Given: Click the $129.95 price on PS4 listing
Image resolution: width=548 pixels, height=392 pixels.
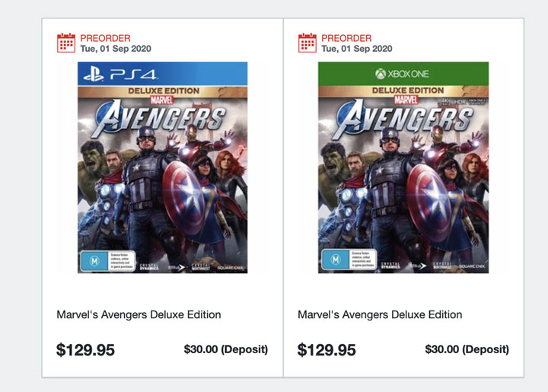Looking at the screenshot, I should (85, 350).
